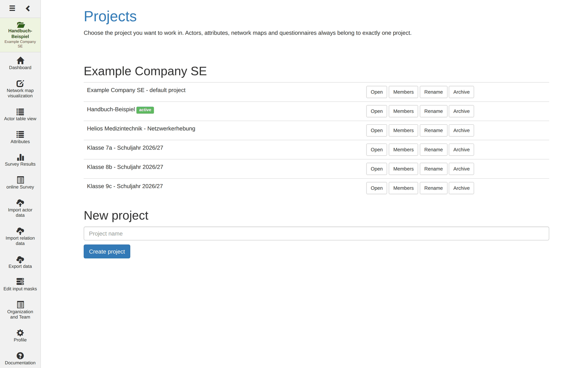Open Export data download icon
Image resolution: width=588 pixels, height=368 pixels.
point(20,259)
